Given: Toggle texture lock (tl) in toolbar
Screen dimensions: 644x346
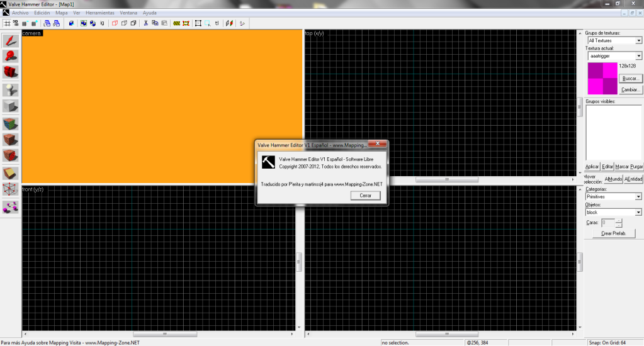Looking at the screenshot, I should tap(217, 23).
